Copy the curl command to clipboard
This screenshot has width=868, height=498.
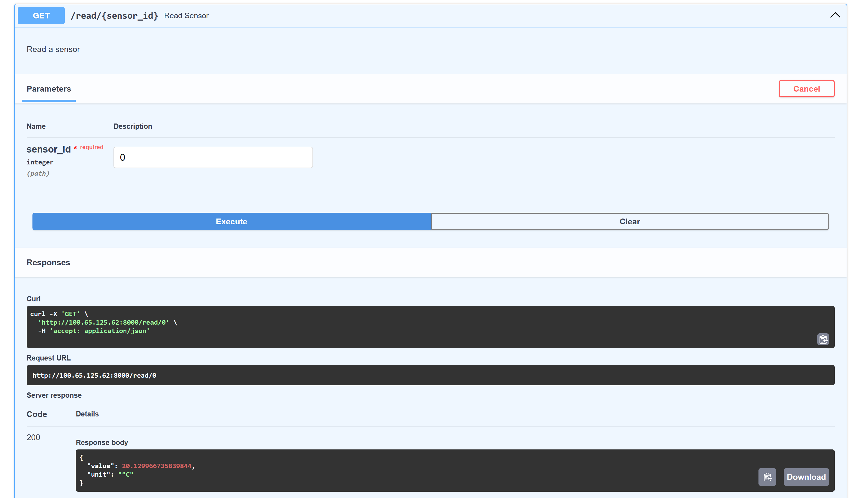823,339
